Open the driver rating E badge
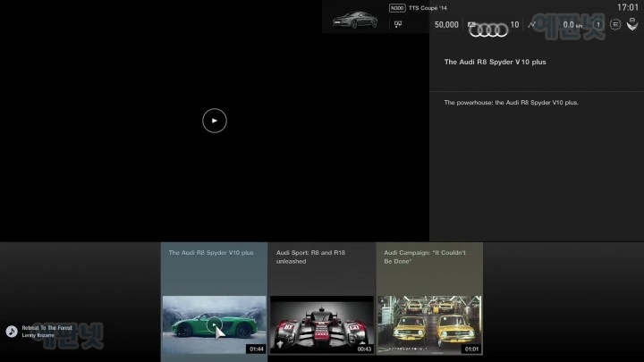Image resolution: width=644 pixels, height=362 pixels. point(615,25)
